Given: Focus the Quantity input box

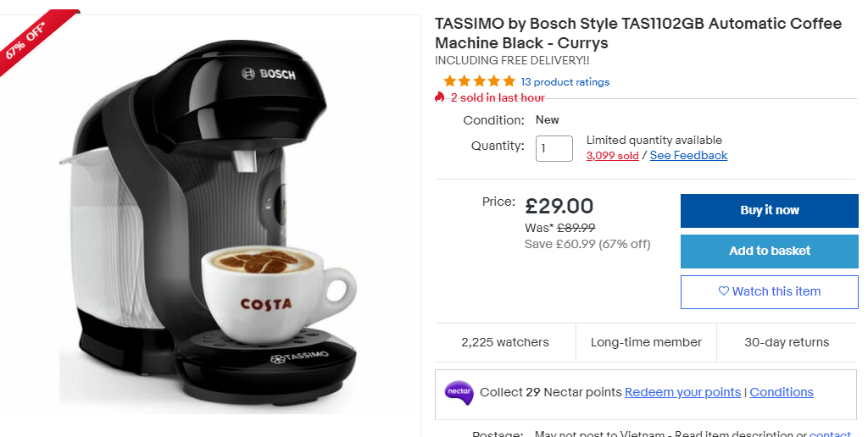Looking at the screenshot, I should [554, 148].
